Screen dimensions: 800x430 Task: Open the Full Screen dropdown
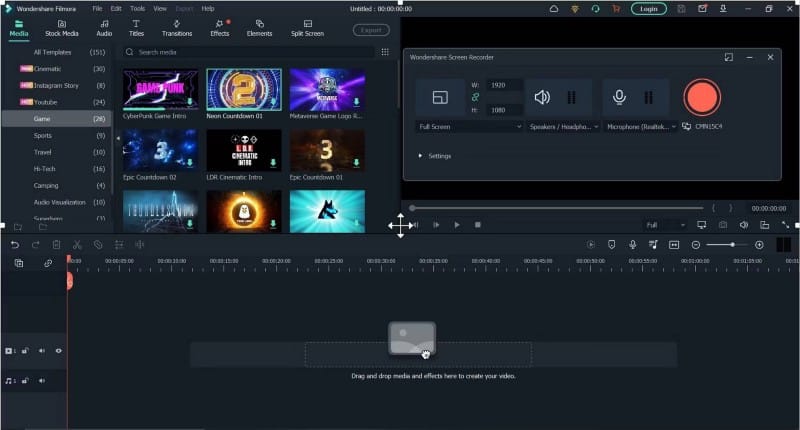[469, 127]
